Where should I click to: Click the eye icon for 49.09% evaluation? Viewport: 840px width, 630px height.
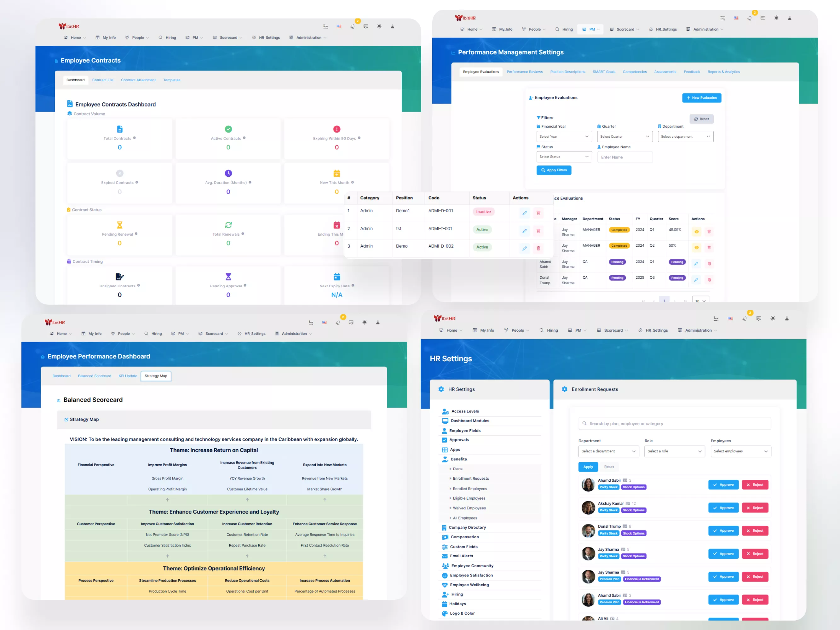696,232
